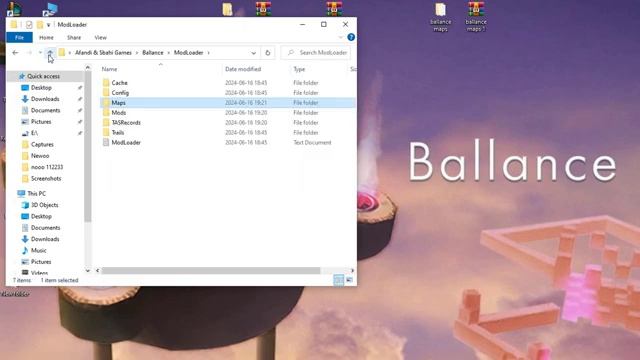
Task: Go to Ballance in breadcrumb path
Action: 153,53
